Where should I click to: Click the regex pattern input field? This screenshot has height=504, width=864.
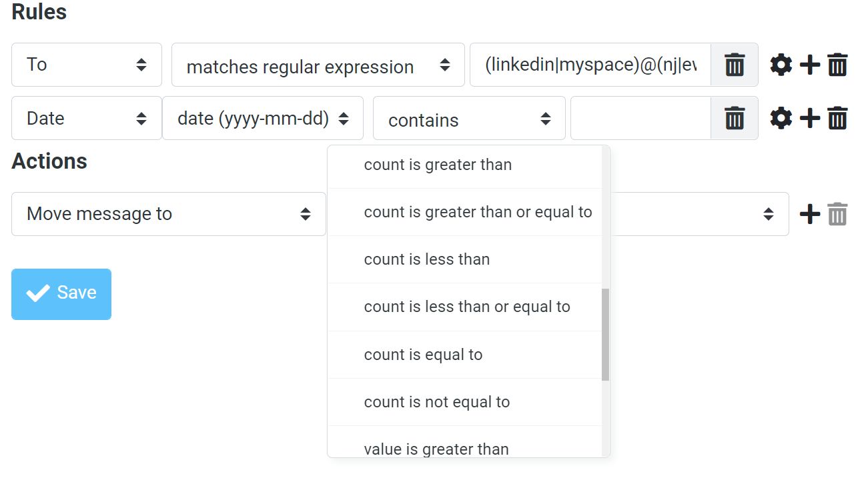pyautogui.click(x=587, y=65)
